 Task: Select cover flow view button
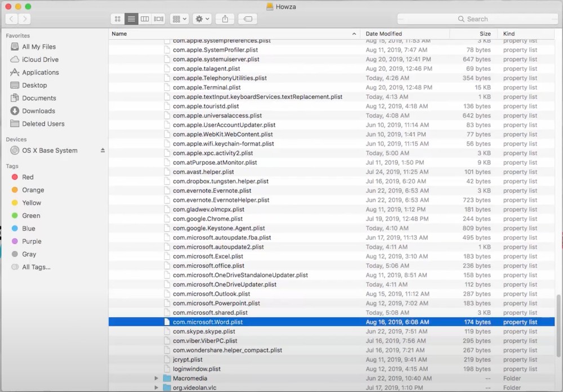tap(159, 19)
